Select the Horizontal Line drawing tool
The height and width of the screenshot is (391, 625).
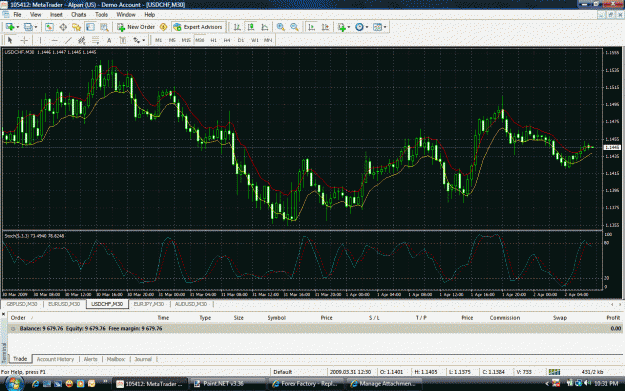(x=55, y=40)
